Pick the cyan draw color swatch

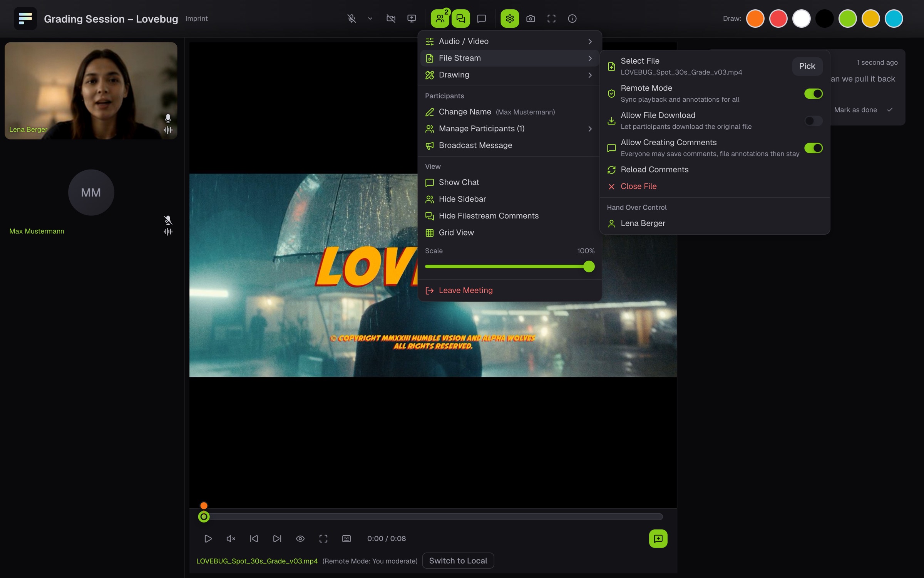(x=894, y=18)
